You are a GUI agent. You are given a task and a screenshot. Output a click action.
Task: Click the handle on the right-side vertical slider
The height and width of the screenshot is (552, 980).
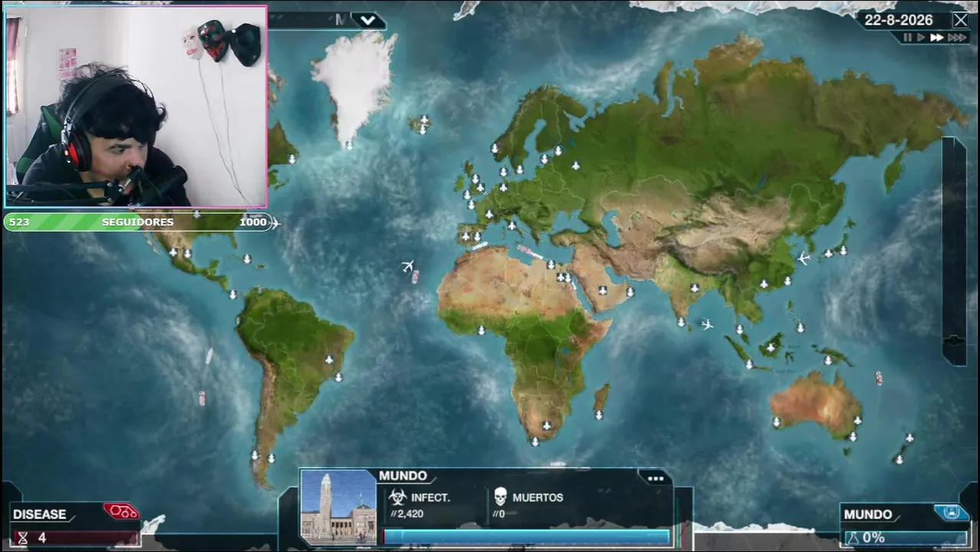click(x=954, y=340)
